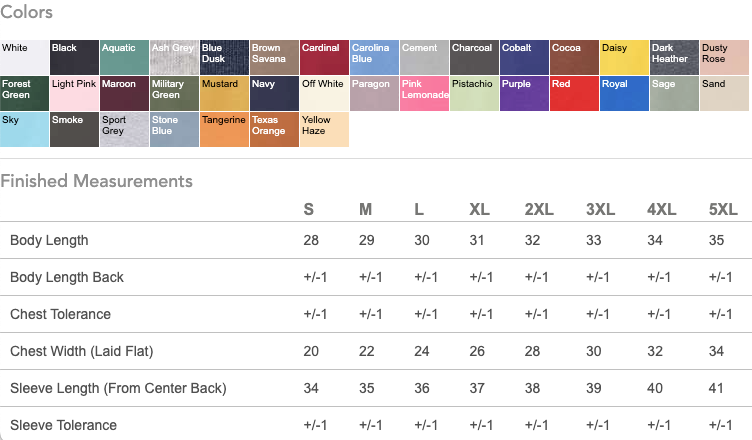Select the Texas Orange swatch
Screen dimensions: 752x440
(x=274, y=129)
